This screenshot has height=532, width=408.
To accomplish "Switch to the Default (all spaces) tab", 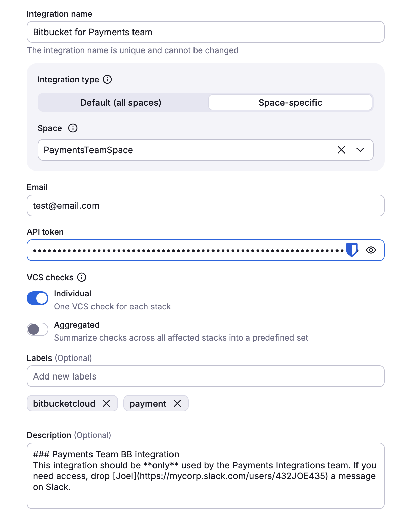I will click(121, 103).
